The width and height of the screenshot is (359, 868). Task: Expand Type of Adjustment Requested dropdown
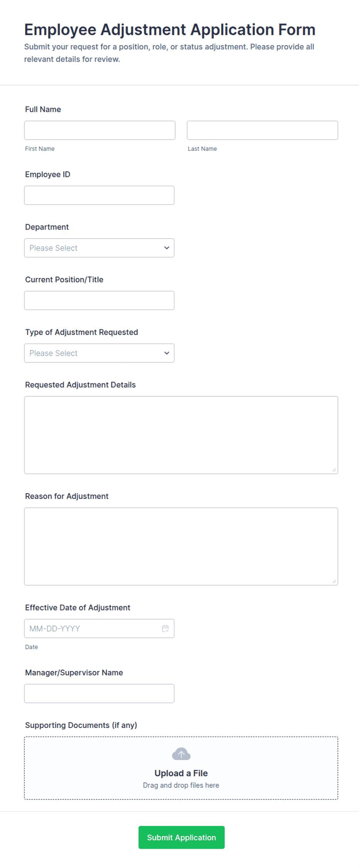(x=99, y=353)
